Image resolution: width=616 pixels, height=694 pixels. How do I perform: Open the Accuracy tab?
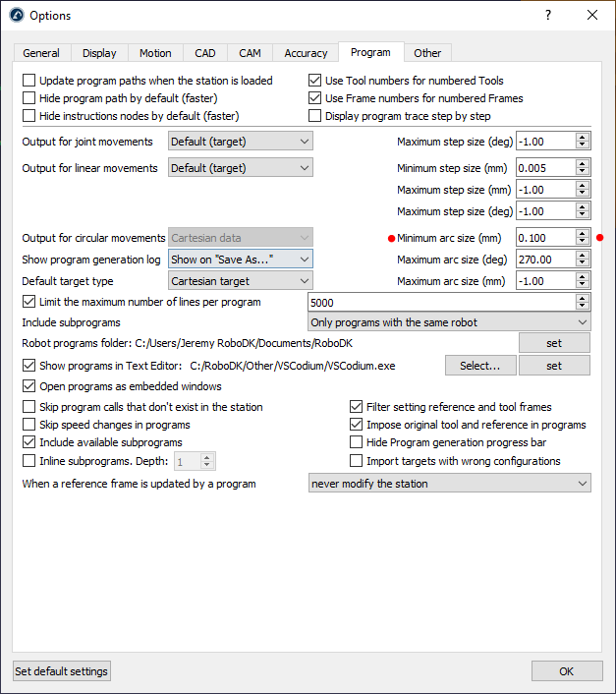[x=306, y=53]
